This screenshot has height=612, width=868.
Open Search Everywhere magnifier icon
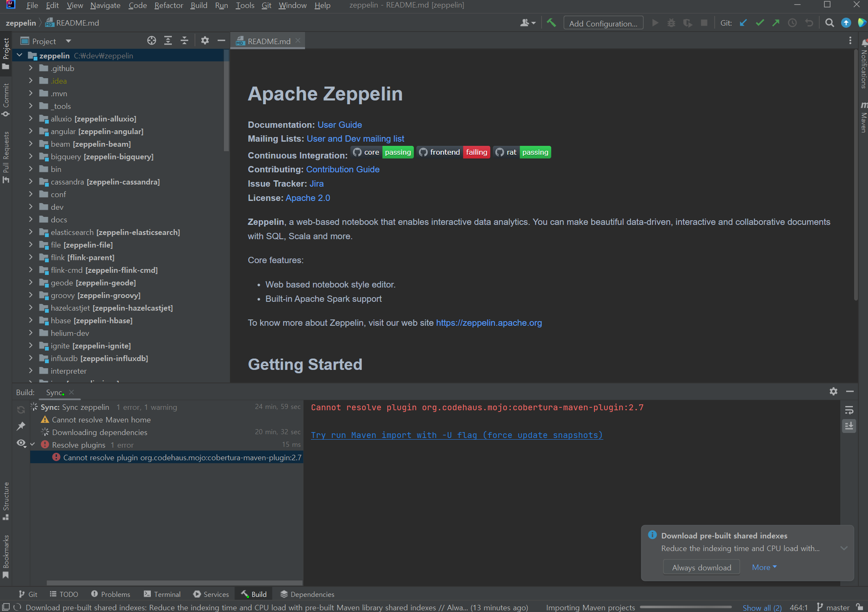pos(829,23)
